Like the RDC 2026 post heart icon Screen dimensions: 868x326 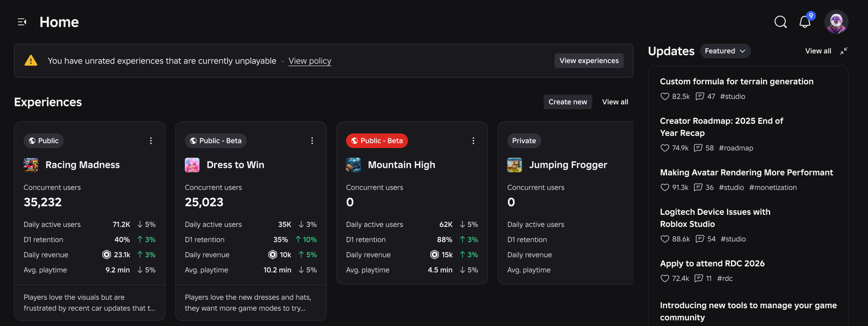click(665, 278)
